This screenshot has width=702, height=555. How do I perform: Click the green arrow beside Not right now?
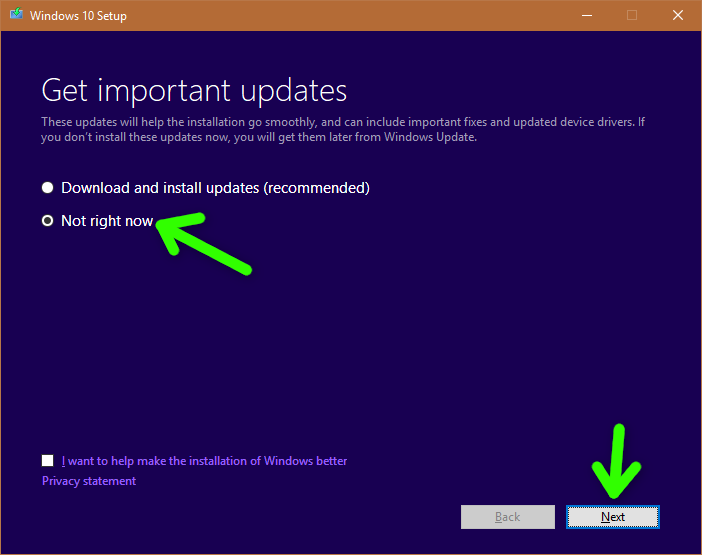[x=206, y=244]
